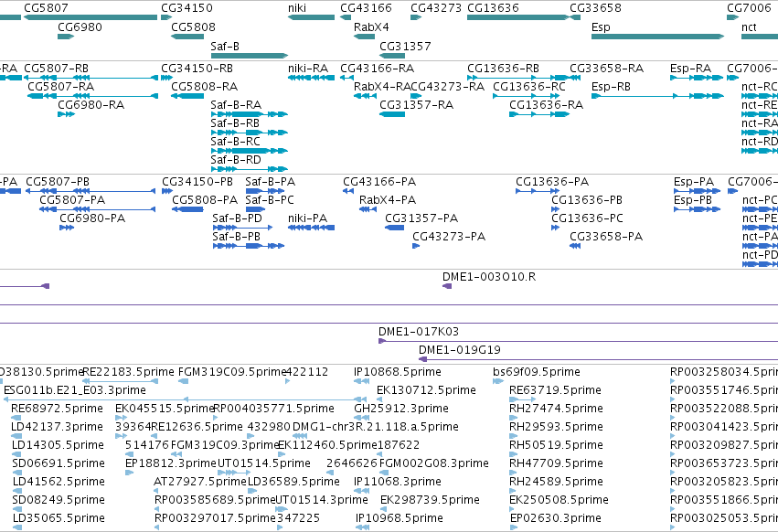
Task: Select transcript Saf-B-RA
Action: coord(250,114)
